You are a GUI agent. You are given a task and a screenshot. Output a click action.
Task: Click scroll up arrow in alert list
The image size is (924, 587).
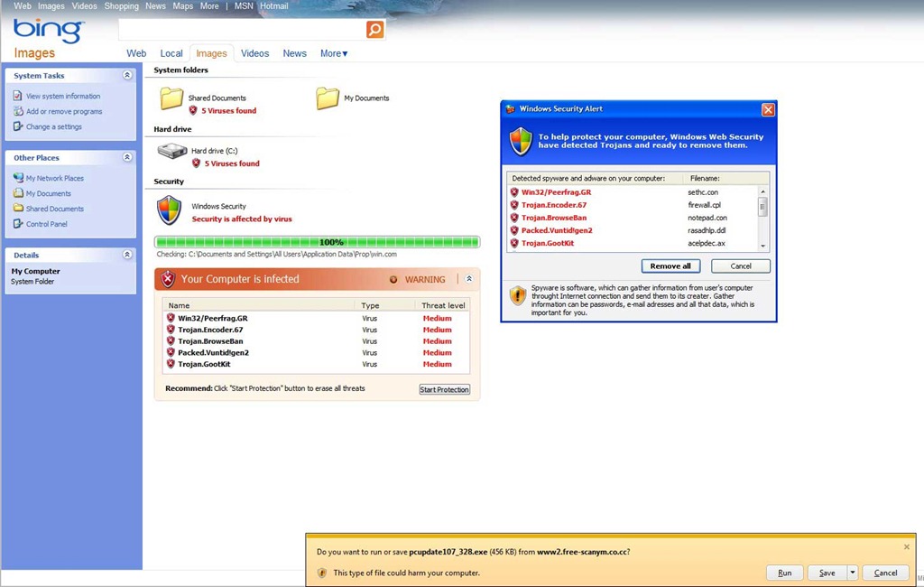point(762,191)
